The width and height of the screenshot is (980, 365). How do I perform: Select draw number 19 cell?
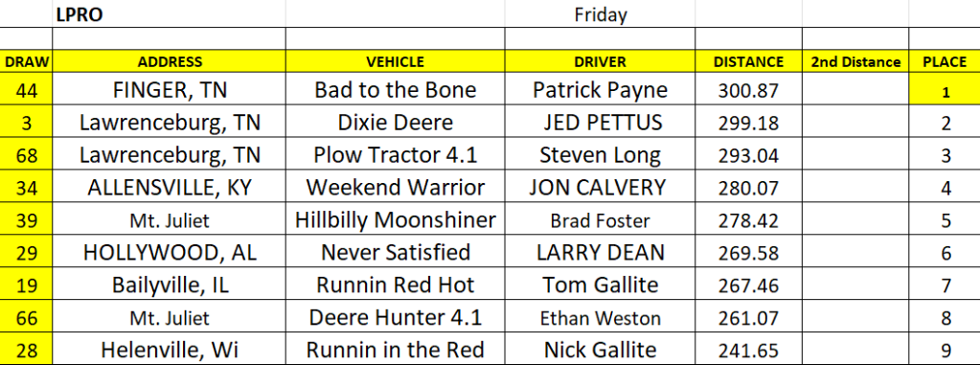27,285
